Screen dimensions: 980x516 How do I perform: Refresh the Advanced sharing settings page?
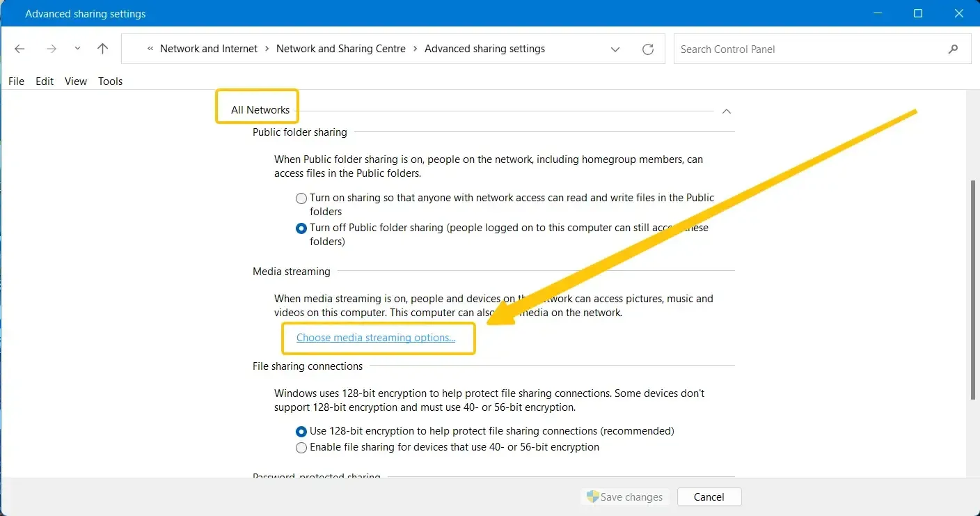pos(648,49)
